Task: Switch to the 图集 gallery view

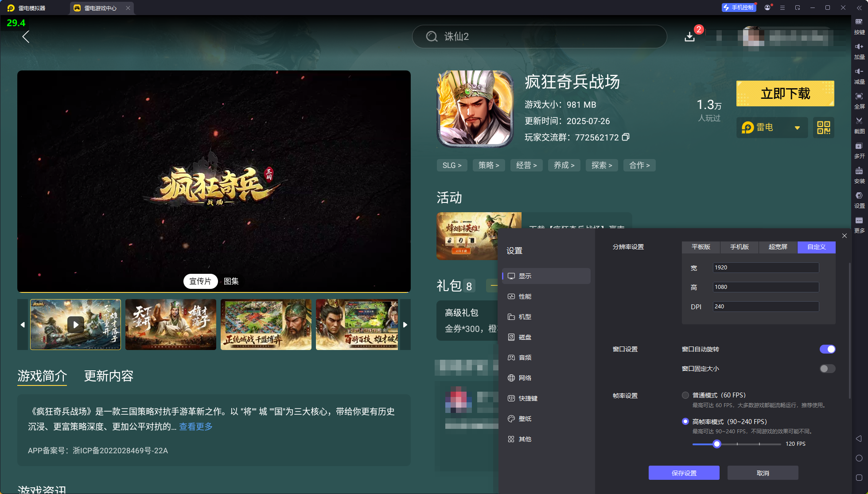Action: coord(231,281)
